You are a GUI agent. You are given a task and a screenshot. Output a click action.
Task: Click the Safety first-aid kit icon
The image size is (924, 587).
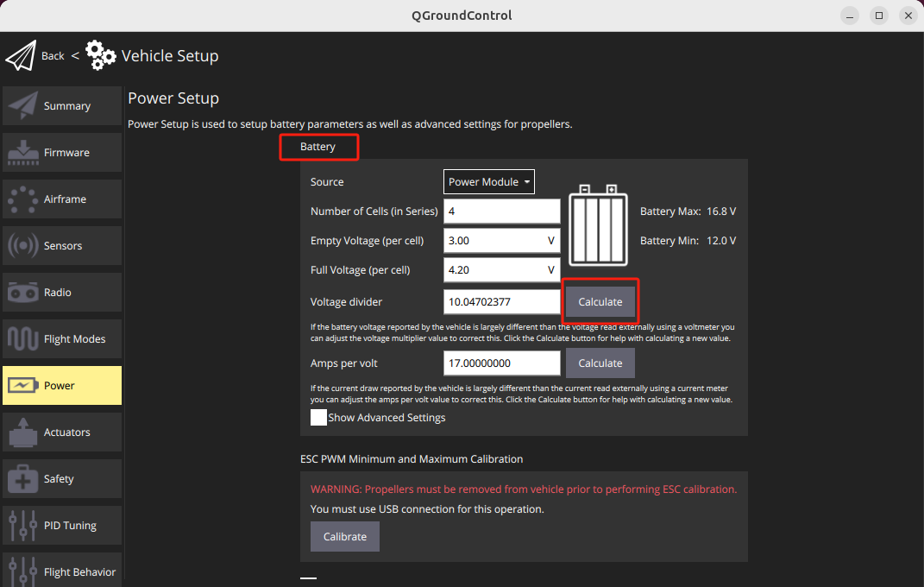point(23,478)
